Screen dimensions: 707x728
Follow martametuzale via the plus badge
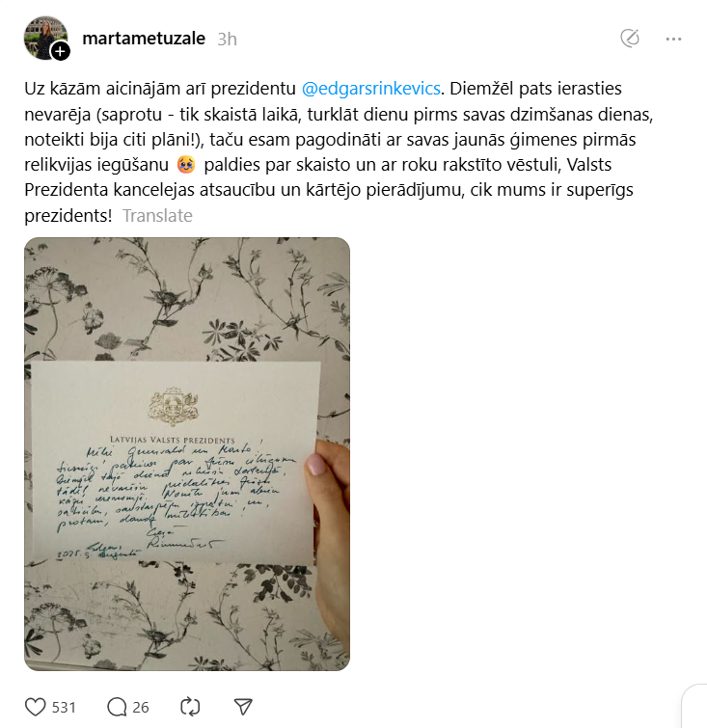coord(60,51)
